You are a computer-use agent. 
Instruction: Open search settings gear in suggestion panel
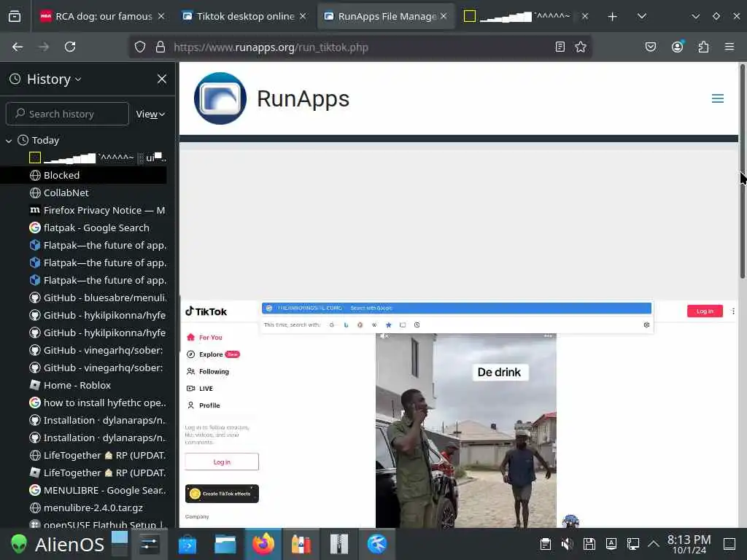tap(646, 324)
